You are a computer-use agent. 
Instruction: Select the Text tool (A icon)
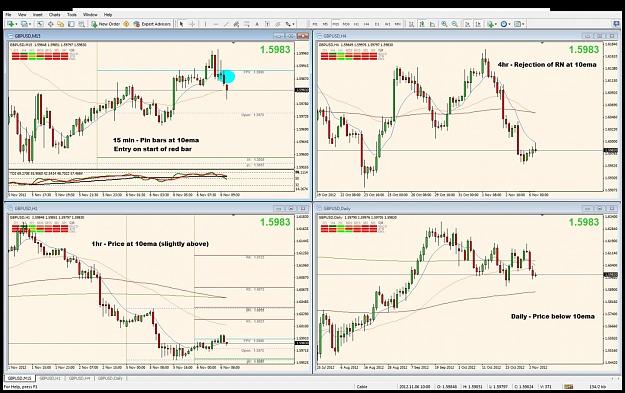(x=257, y=24)
